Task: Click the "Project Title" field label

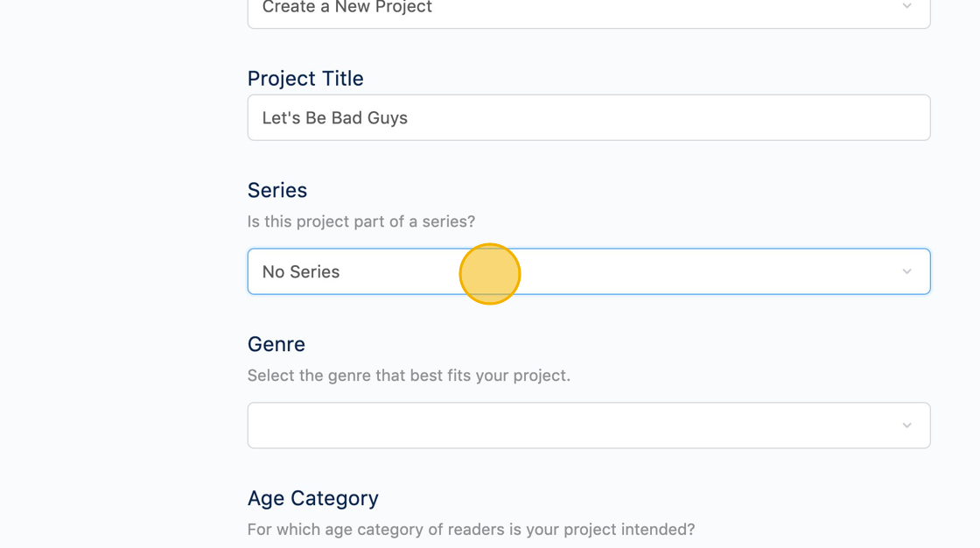Action: pos(305,79)
